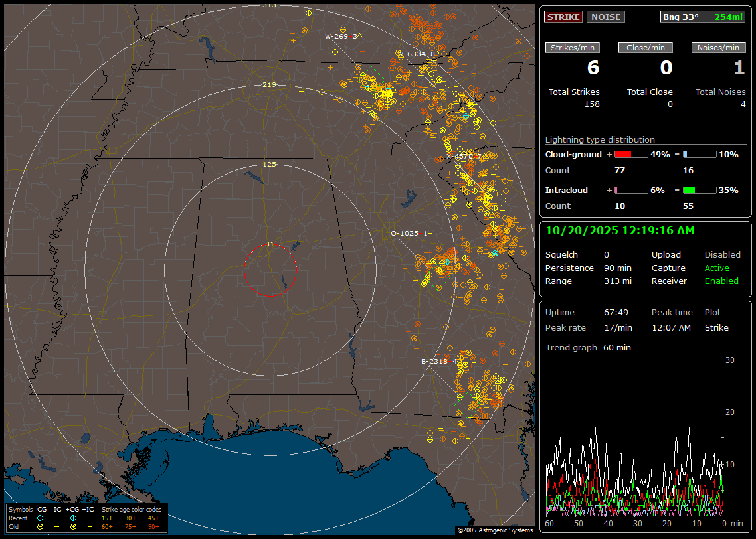Click the positive cloud-ground red percentage bar
The width and height of the screenshot is (756, 539).
point(630,155)
